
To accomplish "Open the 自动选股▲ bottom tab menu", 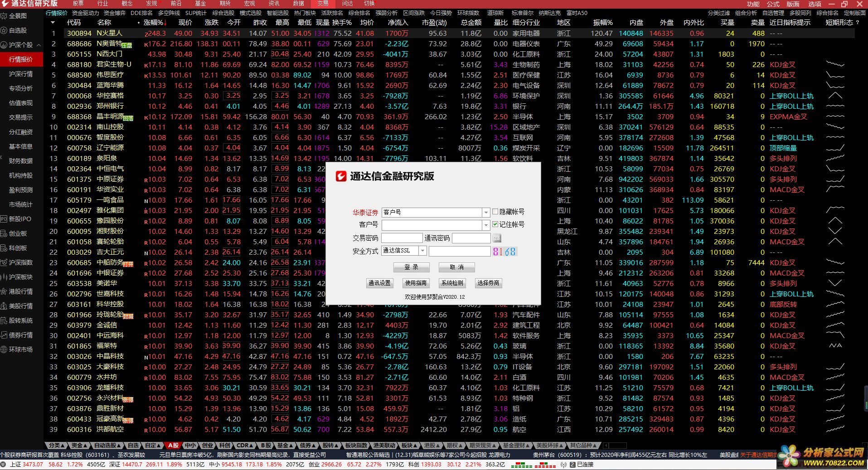I will point(107,446).
